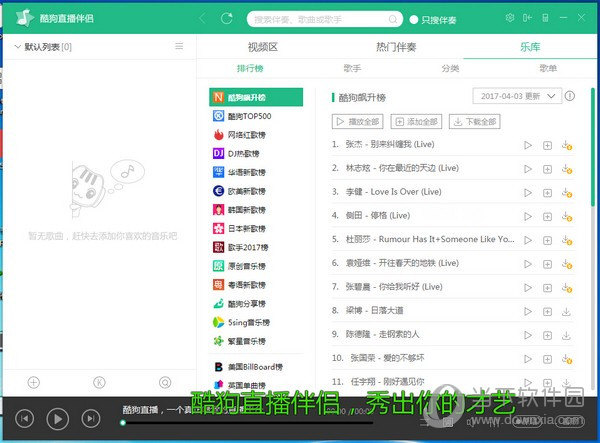Click song title 陈德隆 - 走钢索的人

(382, 334)
